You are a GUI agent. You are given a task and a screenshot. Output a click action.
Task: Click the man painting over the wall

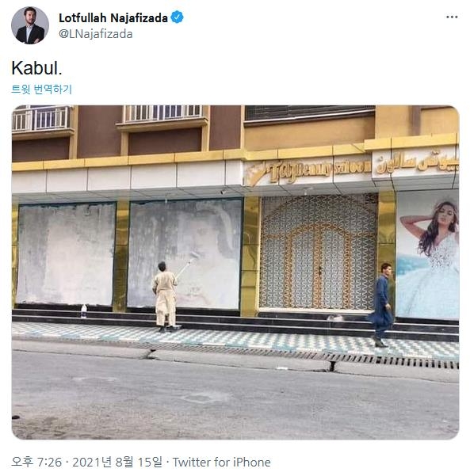click(x=166, y=296)
